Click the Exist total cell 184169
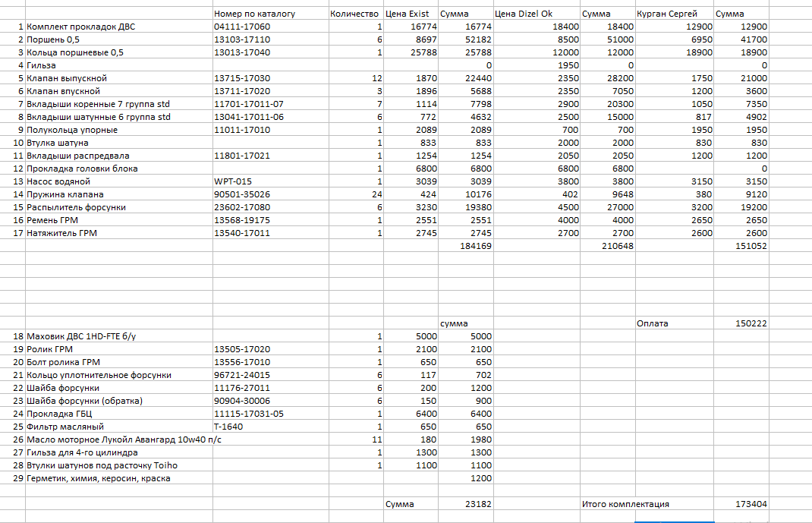 click(x=466, y=246)
